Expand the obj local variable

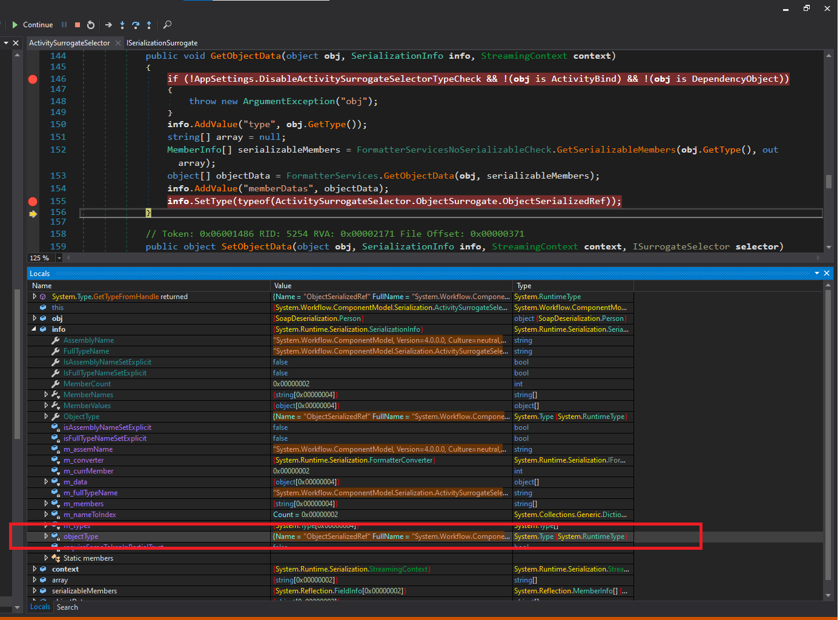(x=35, y=318)
